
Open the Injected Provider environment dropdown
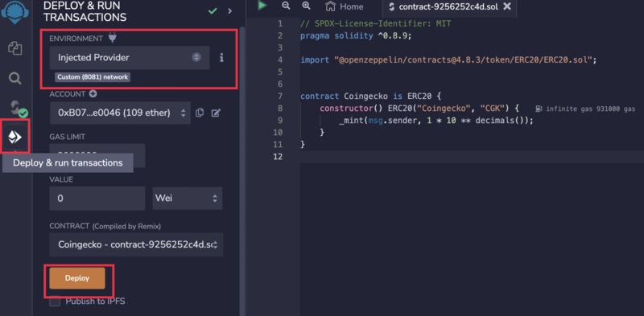[x=130, y=57]
